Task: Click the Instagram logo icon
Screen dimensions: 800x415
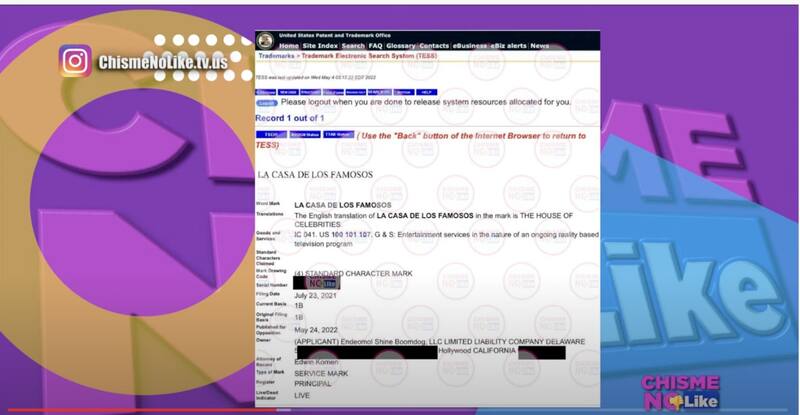Action: tap(75, 61)
